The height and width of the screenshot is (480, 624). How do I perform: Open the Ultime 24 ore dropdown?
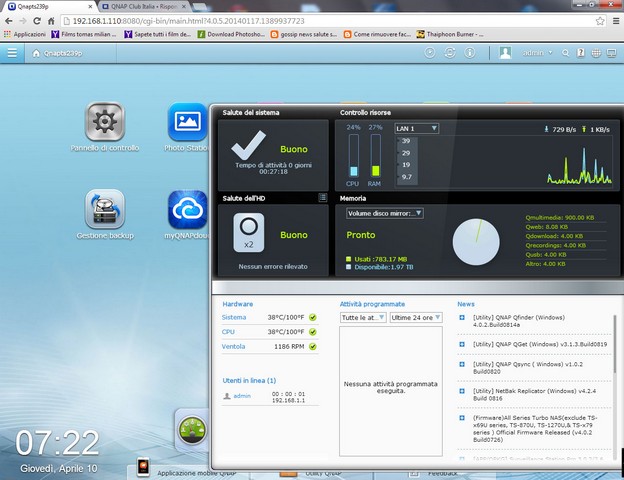[x=410, y=317]
